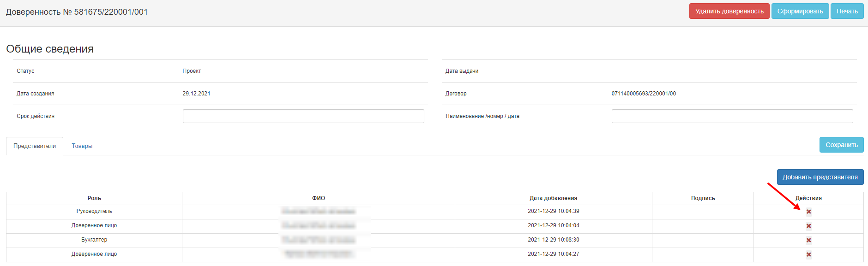Remove Доверенное лицо added at 10:04:27
Viewport: 868px width, 266px height.
point(808,255)
